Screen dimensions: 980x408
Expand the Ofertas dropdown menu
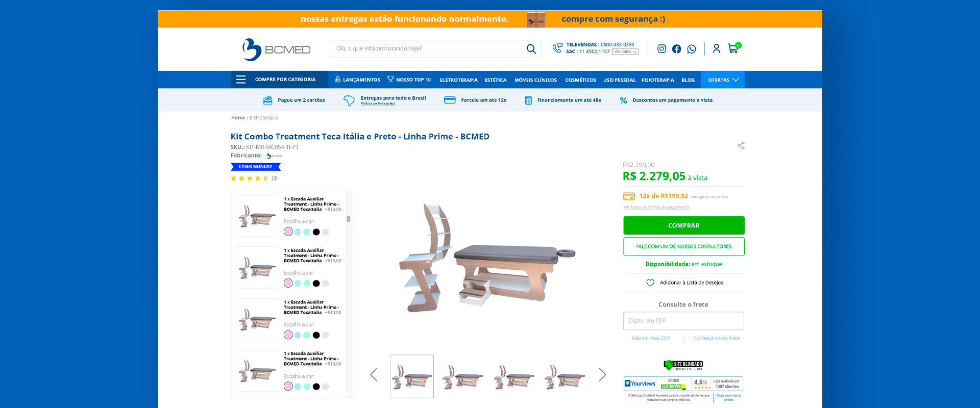(723, 80)
